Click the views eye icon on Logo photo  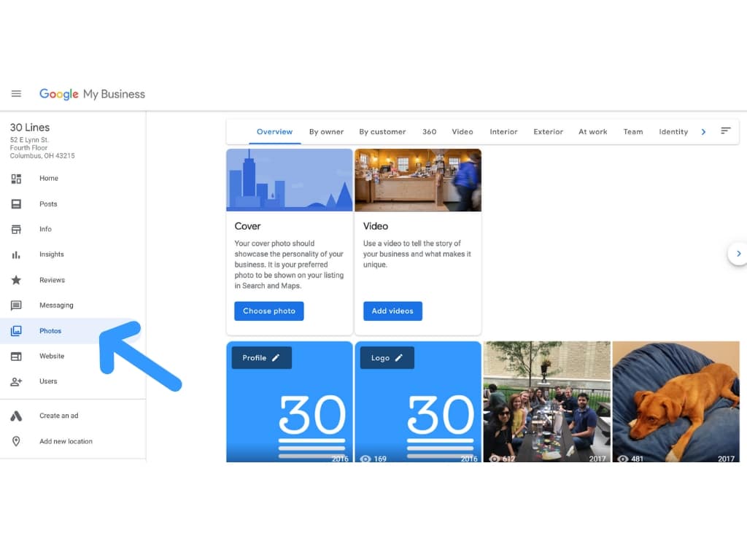pyautogui.click(x=365, y=459)
